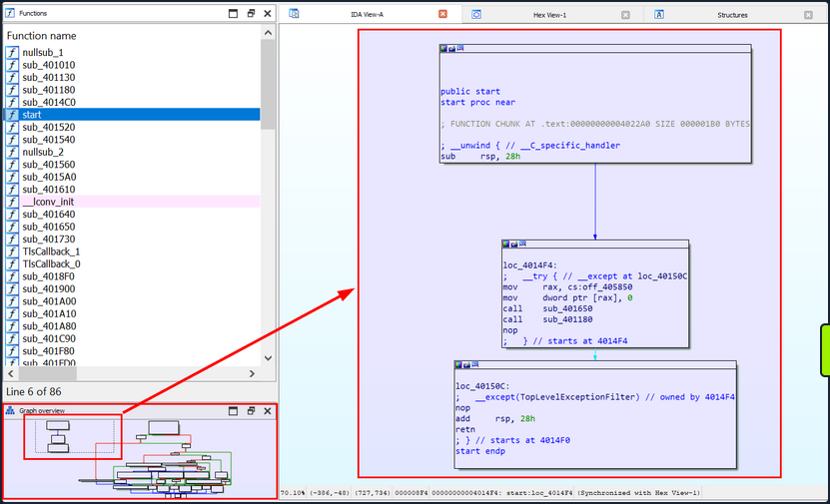Click Functions list scroll down arrow
Screen dimensions: 830x504
[268, 358]
